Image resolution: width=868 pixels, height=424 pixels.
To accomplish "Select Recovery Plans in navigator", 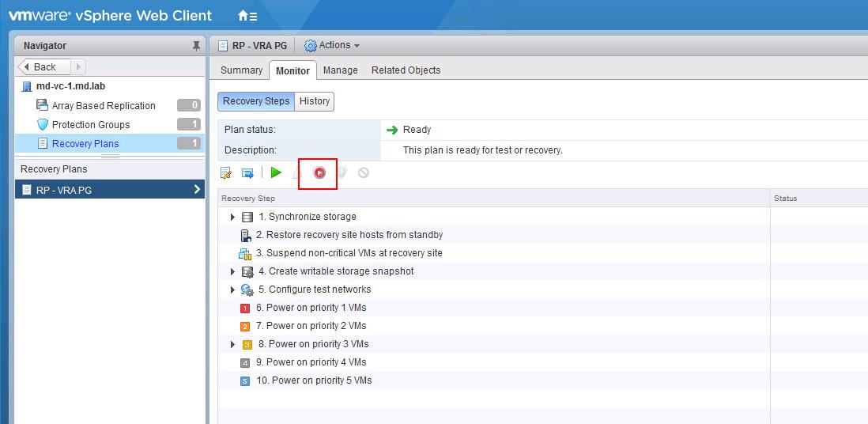I will click(85, 143).
